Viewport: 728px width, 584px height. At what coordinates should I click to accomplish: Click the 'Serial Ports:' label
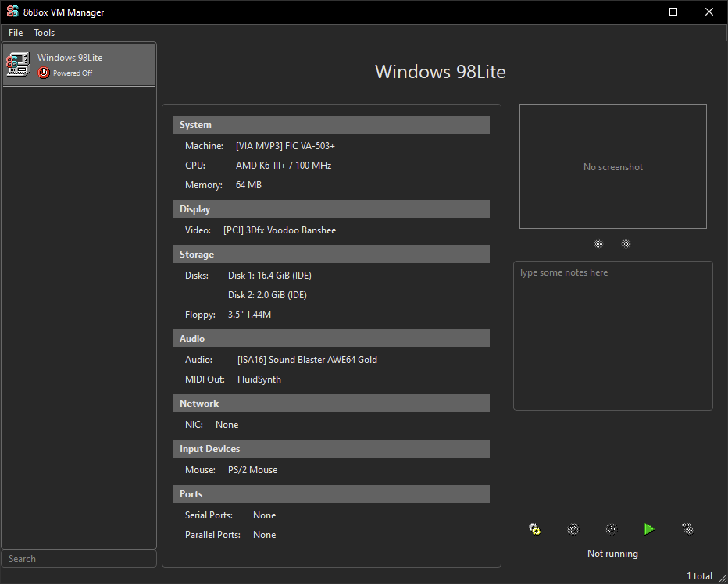[209, 515]
